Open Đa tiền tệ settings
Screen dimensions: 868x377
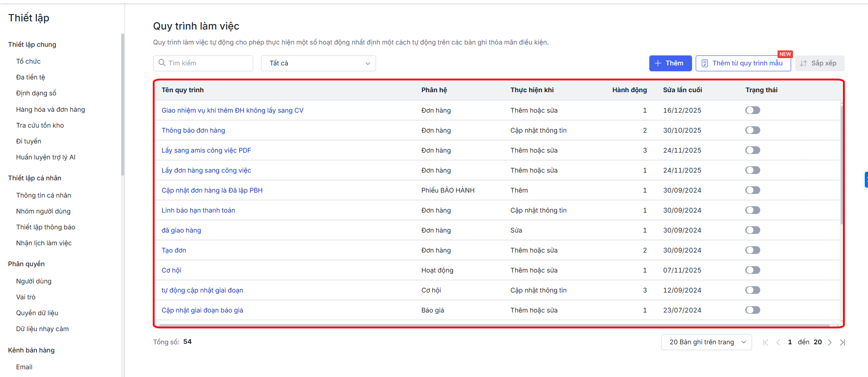30,77
